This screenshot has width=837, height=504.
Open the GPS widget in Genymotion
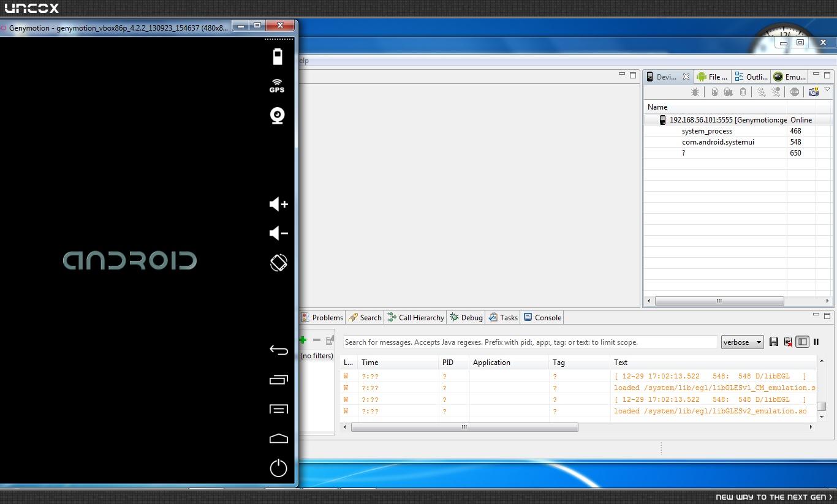tap(277, 86)
